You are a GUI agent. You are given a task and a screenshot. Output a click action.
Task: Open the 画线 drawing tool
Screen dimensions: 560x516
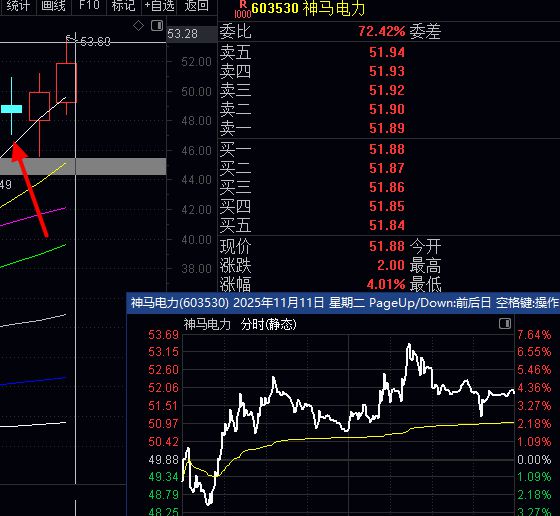[x=53, y=6]
